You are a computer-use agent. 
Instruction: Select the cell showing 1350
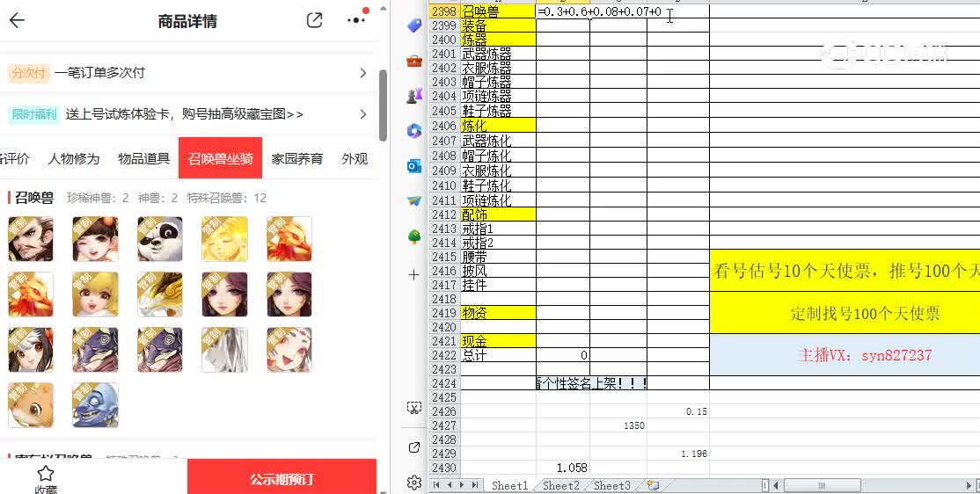[x=618, y=426]
